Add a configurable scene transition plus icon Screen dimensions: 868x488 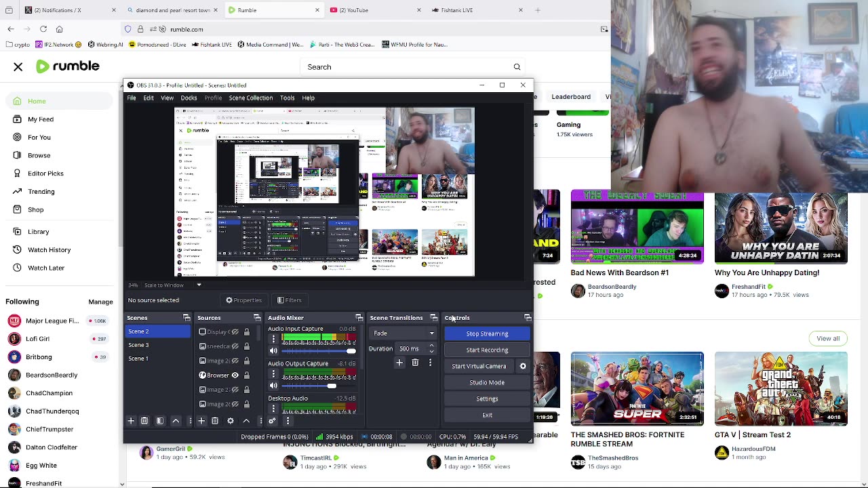coord(399,363)
